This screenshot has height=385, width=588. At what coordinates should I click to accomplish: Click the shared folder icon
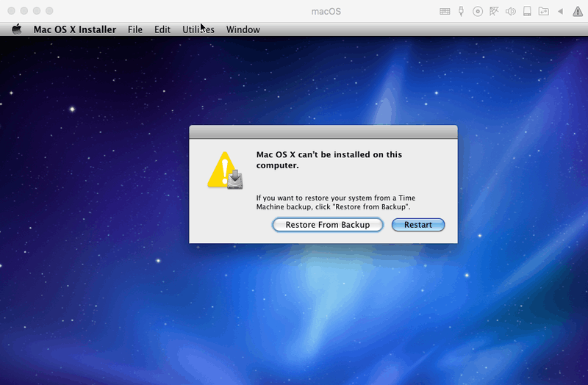click(543, 11)
